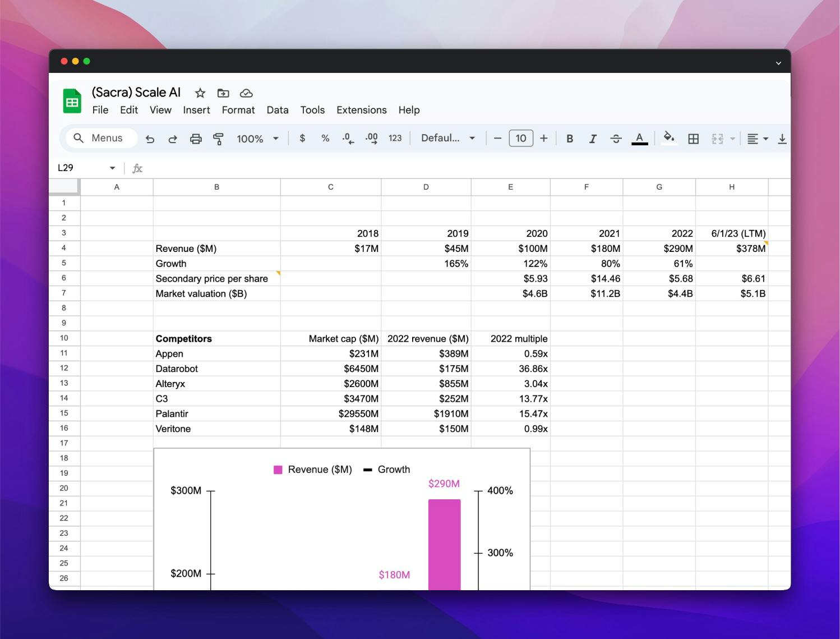Click the chevron in the window title bar
Screen dimensions: 840x639
[x=778, y=63]
